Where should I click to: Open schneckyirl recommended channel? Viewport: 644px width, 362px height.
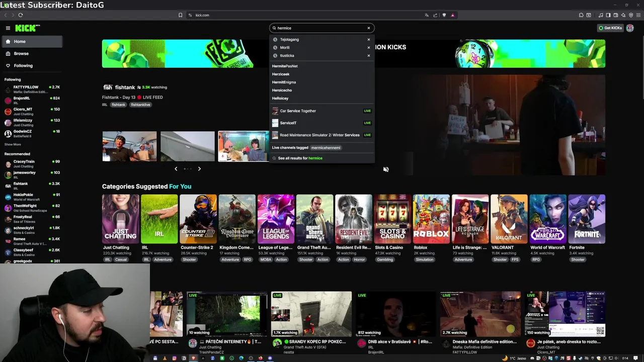point(32,230)
